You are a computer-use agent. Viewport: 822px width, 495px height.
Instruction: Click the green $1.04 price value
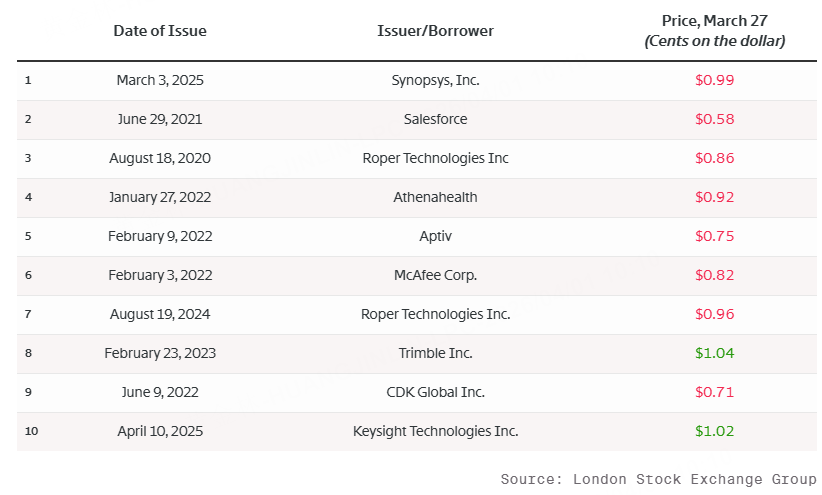[715, 353]
